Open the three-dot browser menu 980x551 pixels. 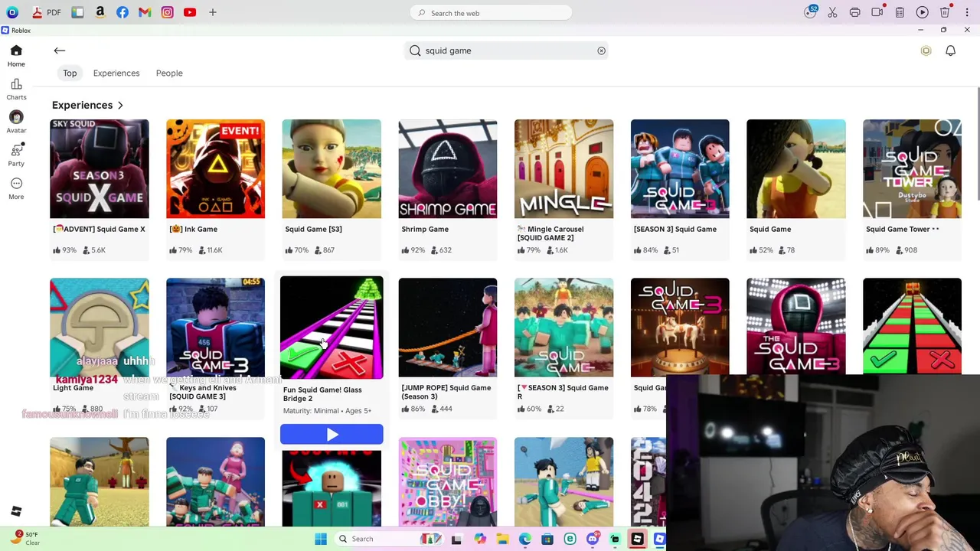click(x=967, y=12)
